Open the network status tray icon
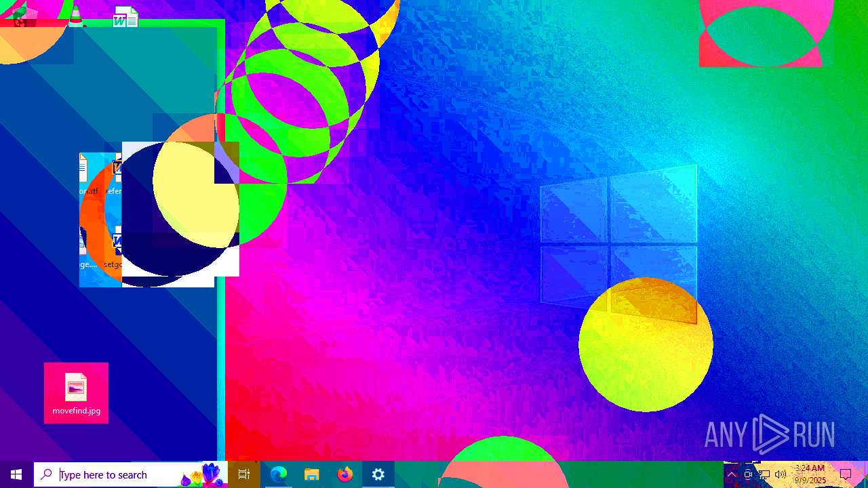Image resolution: width=868 pixels, height=488 pixels. coord(764,474)
